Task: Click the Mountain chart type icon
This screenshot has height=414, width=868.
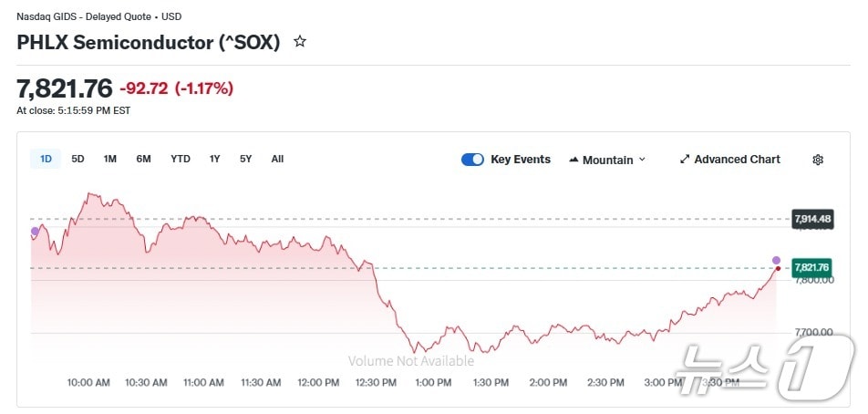Action: tap(573, 160)
